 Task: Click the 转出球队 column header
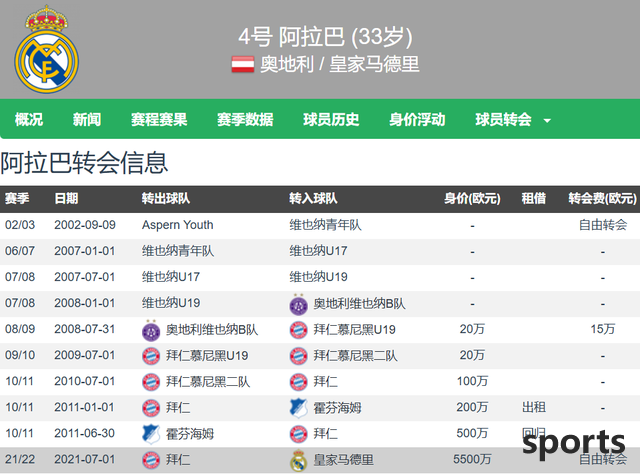pyautogui.click(x=166, y=198)
